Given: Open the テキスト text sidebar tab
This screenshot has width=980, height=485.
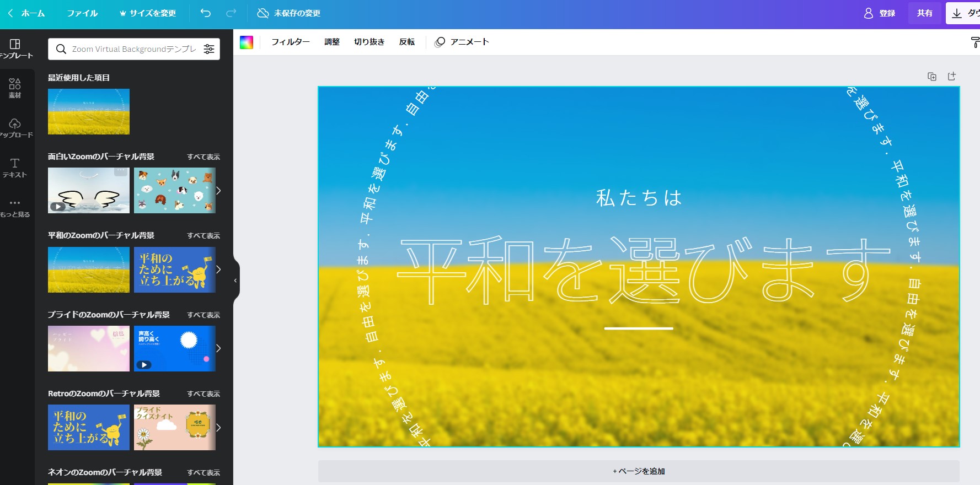Looking at the screenshot, I should (15, 168).
